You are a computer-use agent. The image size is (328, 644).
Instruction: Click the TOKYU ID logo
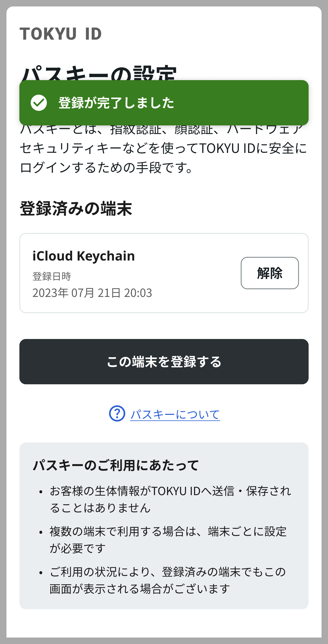click(x=61, y=34)
